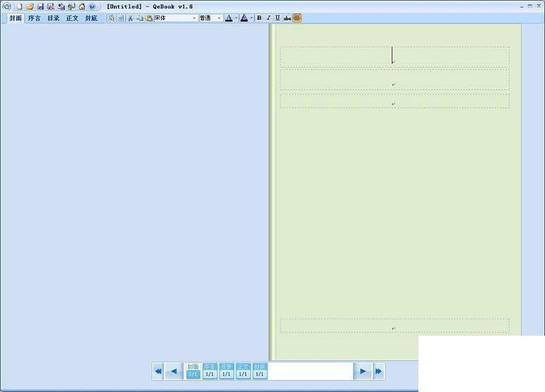Image resolution: width=545 pixels, height=392 pixels.
Task: Click the bottom dashed text box on cover
Action: tap(395, 326)
